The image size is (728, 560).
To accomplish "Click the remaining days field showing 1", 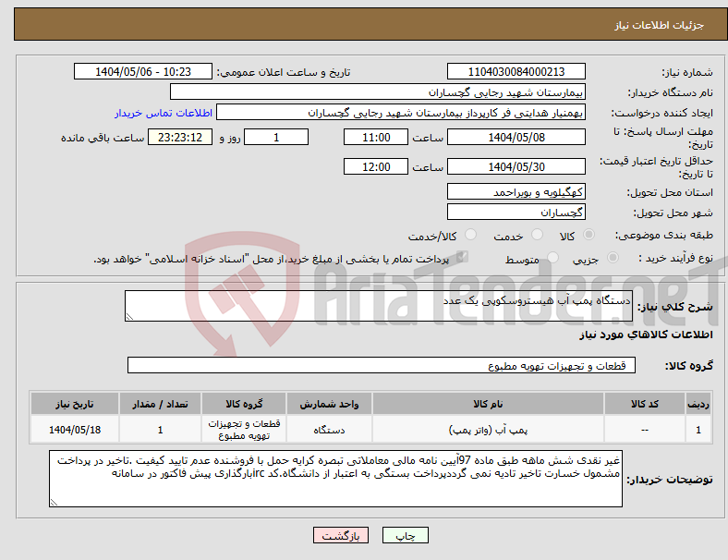I will click(x=276, y=138).
